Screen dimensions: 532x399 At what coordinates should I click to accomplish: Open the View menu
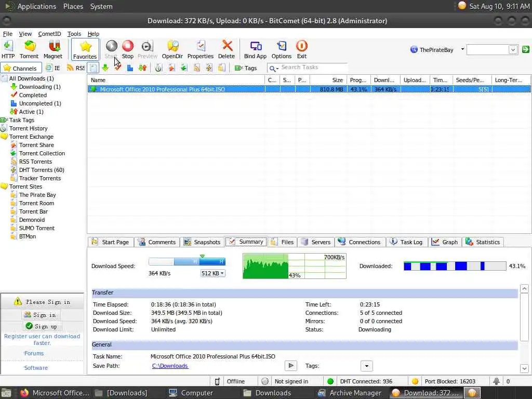(25, 34)
